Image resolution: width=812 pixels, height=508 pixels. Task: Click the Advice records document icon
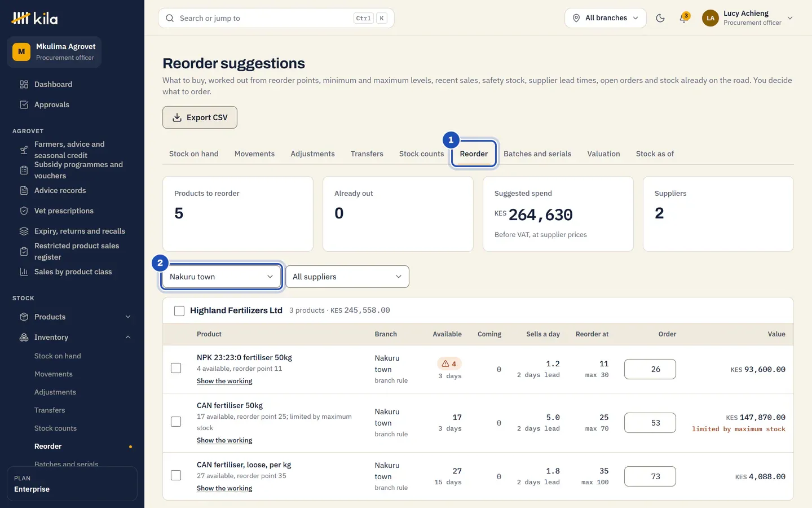tap(24, 191)
